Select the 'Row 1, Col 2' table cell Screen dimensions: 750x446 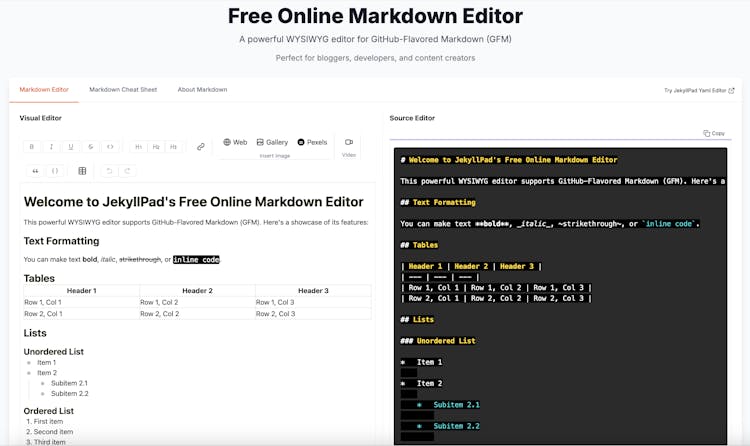(x=198, y=302)
